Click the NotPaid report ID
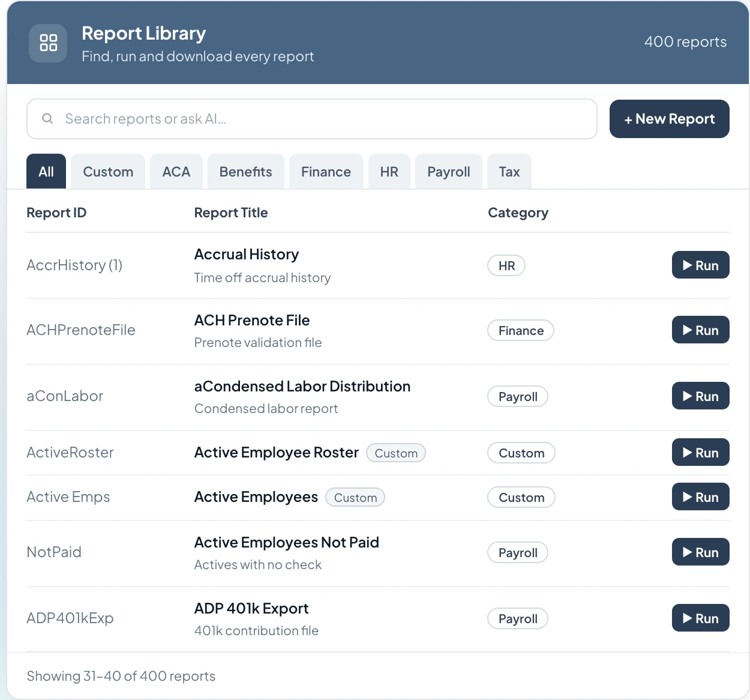The width and height of the screenshot is (750, 700). click(x=54, y=552)
